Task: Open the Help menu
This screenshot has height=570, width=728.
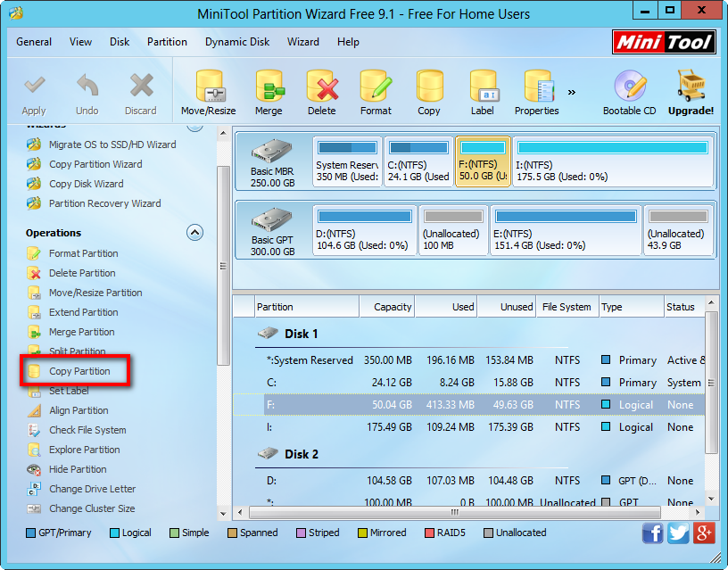Action: (x=348, y=42)
